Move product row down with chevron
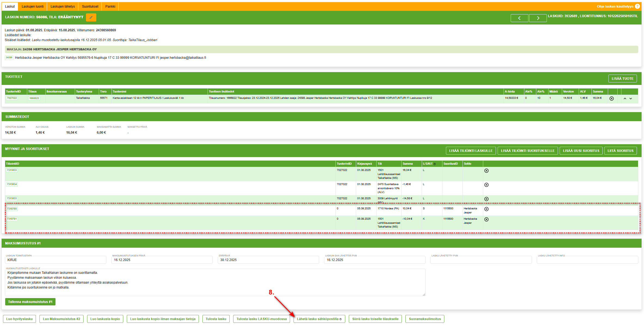Image resolution: width=644 pixels, height=325 pixels. click(x=631, y=99)
